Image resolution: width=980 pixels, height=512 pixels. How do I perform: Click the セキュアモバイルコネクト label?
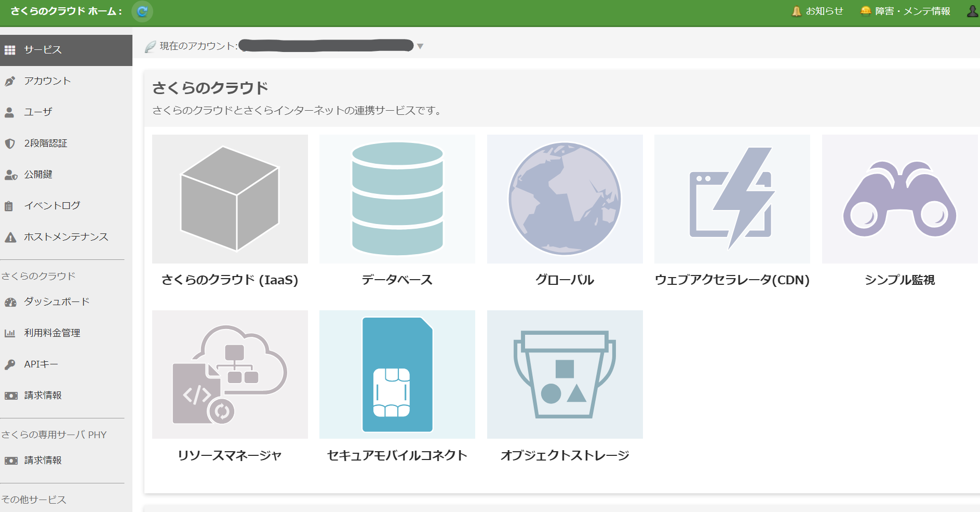click(397, 456)
